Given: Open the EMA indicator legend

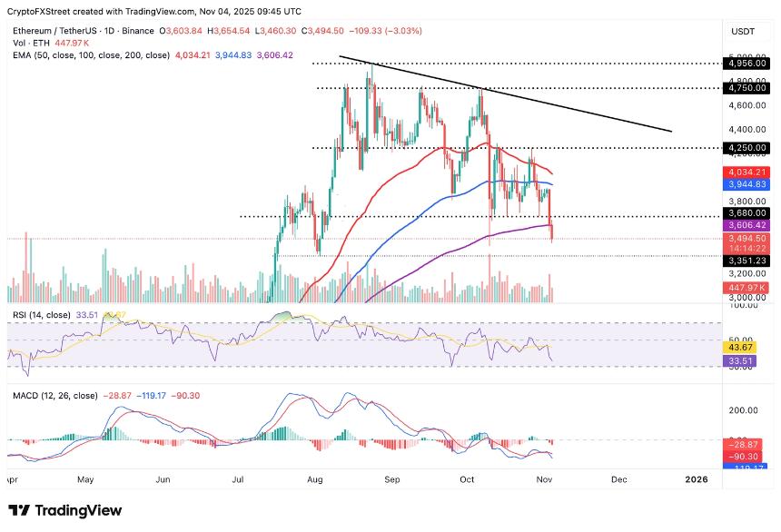Looking at the screenshot, I should 89,54.
